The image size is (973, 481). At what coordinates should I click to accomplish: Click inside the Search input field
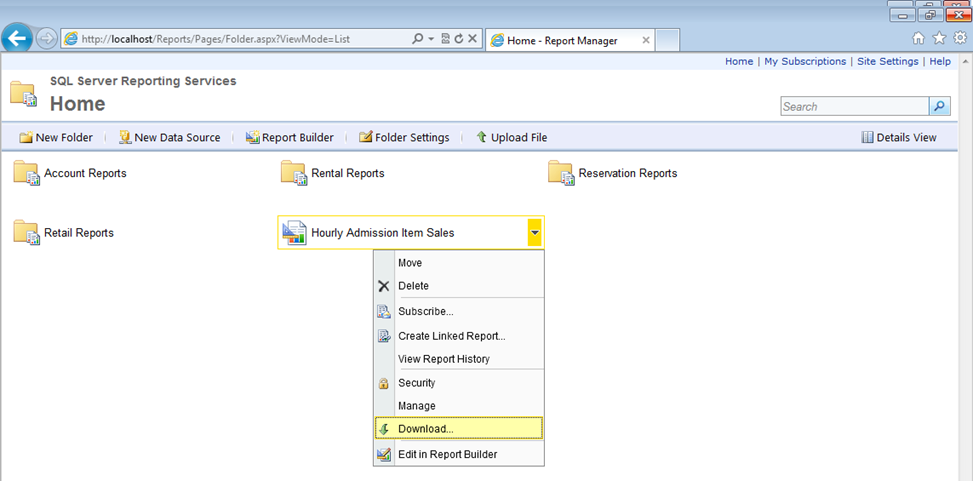pyautogui.click(x=853, y=106)
